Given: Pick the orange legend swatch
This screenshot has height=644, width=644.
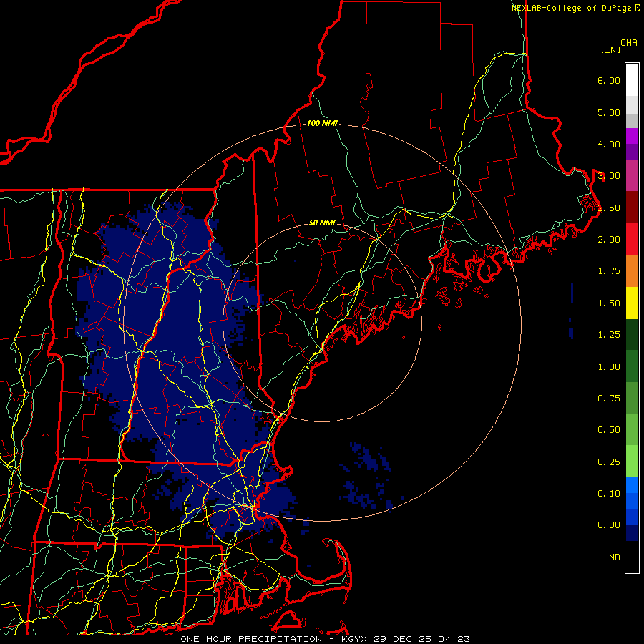Looking at the screenshot, I should tap(632, 271).
